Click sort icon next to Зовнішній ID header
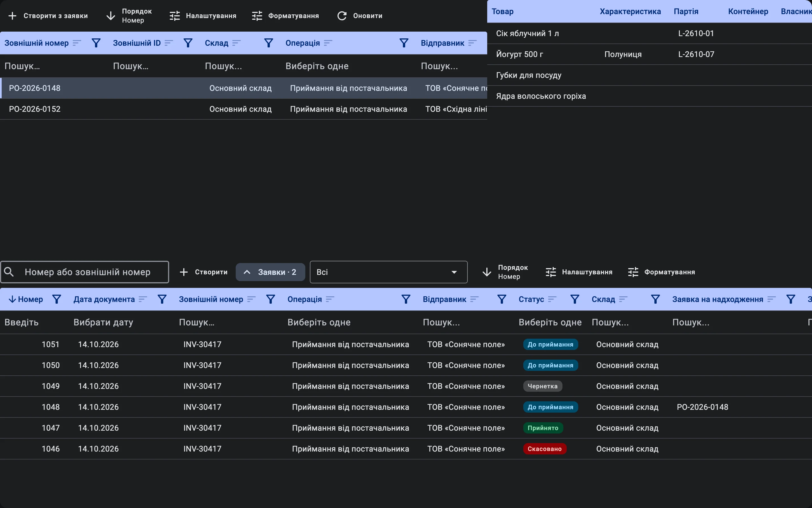This screenshot has height=508, width=812. (x=169, y=43)
